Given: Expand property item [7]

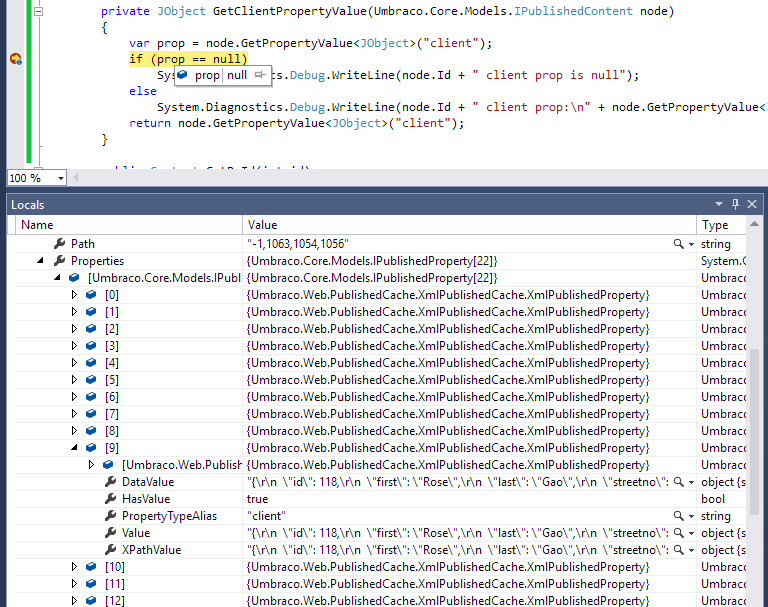Looking at the screenshot, I should pyautogui.click(x=74, y=413).
